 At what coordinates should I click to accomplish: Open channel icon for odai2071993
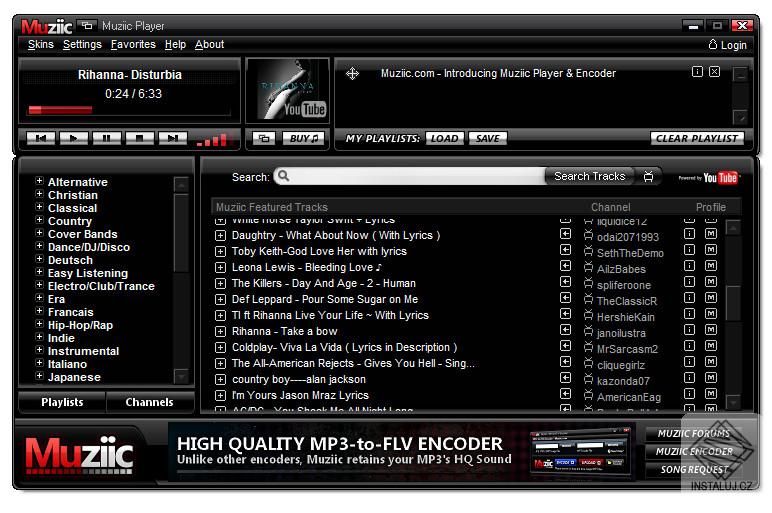[588, 235]
